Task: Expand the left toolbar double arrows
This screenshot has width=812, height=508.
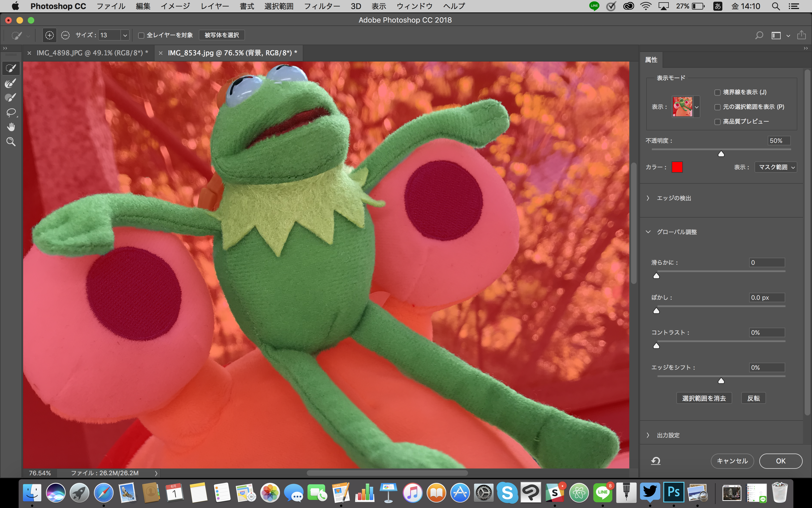Action: click(5, 48)
